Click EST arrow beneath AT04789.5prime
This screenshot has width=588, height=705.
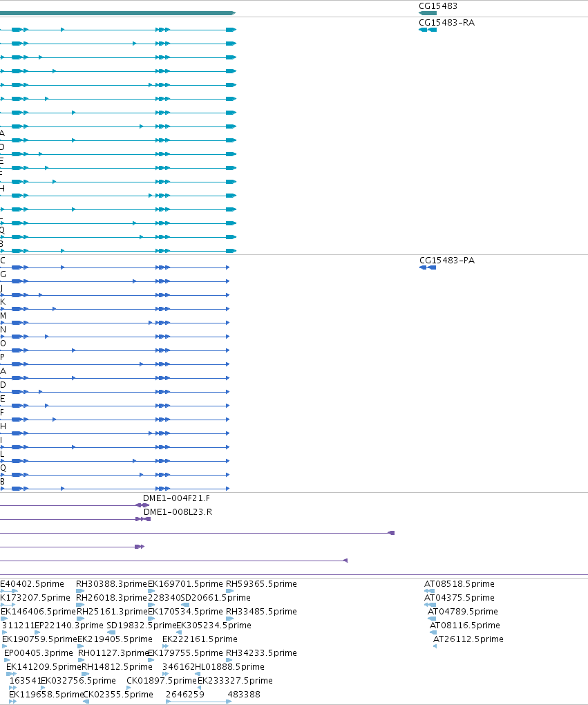pyautogui.click(x=432, y=619)
